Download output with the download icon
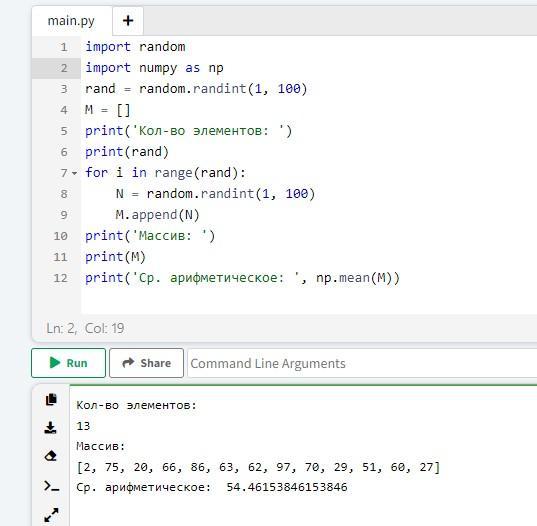This screenshot has height=526, width=537. point(51,428)
